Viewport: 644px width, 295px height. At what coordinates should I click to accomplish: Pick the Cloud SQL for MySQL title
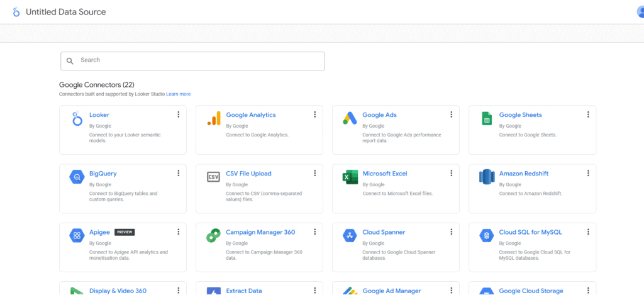point(530,233)
